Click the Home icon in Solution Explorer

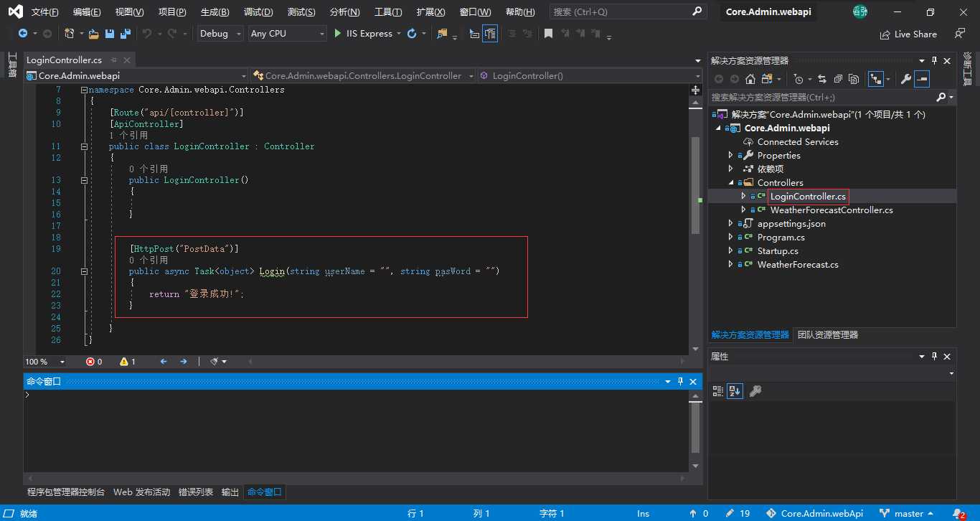pyautogui.click(x=750, y=79)
